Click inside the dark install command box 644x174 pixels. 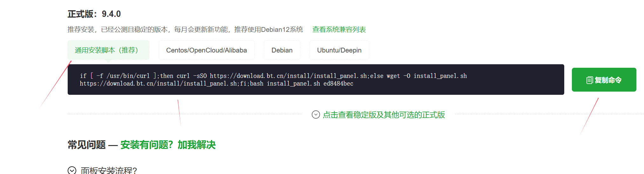click(316, 80)
